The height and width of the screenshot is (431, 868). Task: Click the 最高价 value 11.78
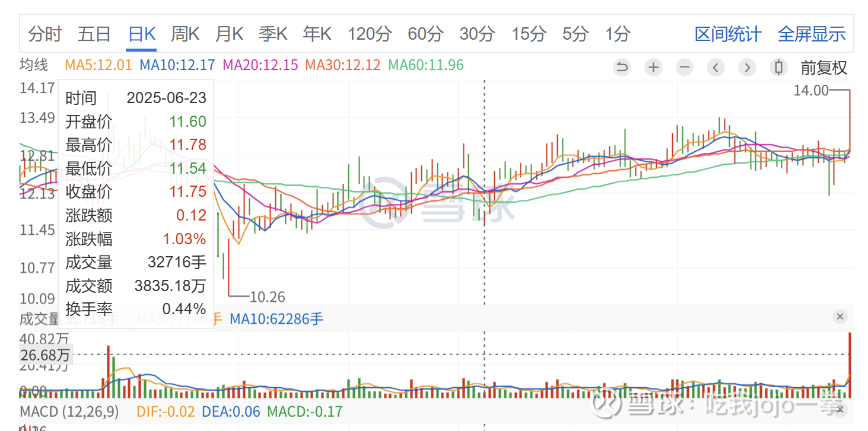188,145
